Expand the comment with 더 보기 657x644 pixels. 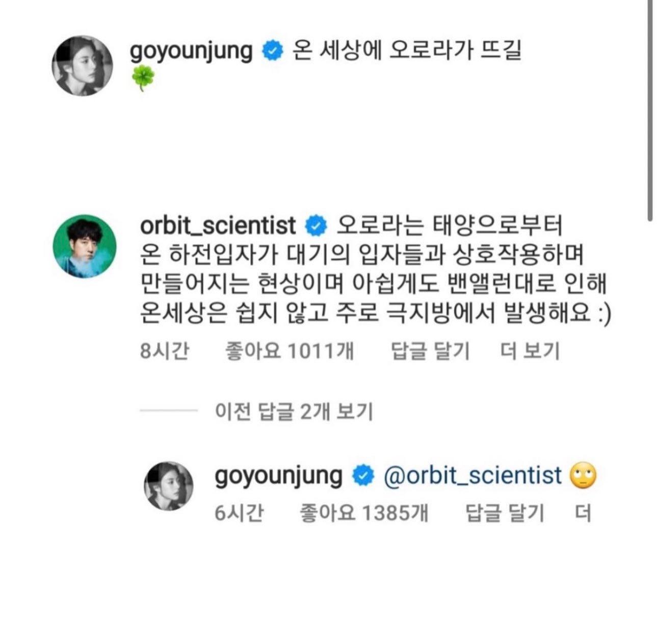(530, 351)
